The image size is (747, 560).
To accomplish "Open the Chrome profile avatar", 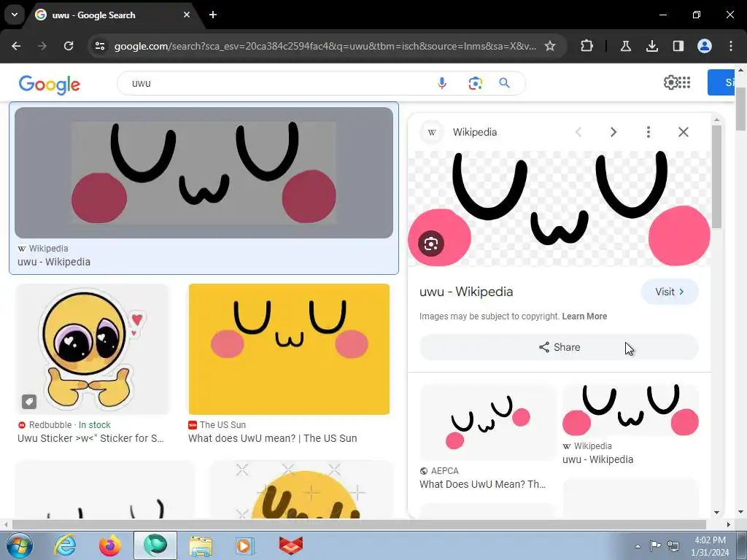I will (x=705, y=46).
